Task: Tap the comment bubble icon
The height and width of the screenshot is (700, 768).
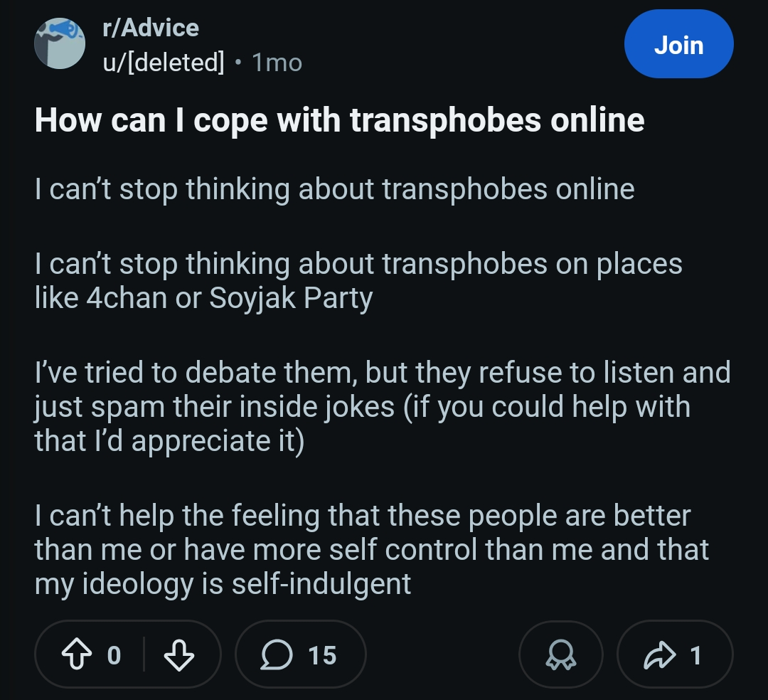Action: pyautogui.click(x=277, y=655)
